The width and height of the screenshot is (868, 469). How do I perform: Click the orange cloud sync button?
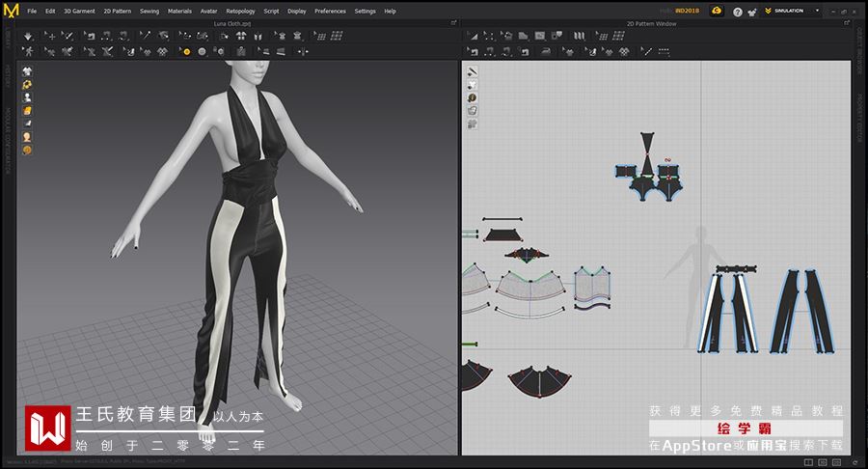coord(717,11)
